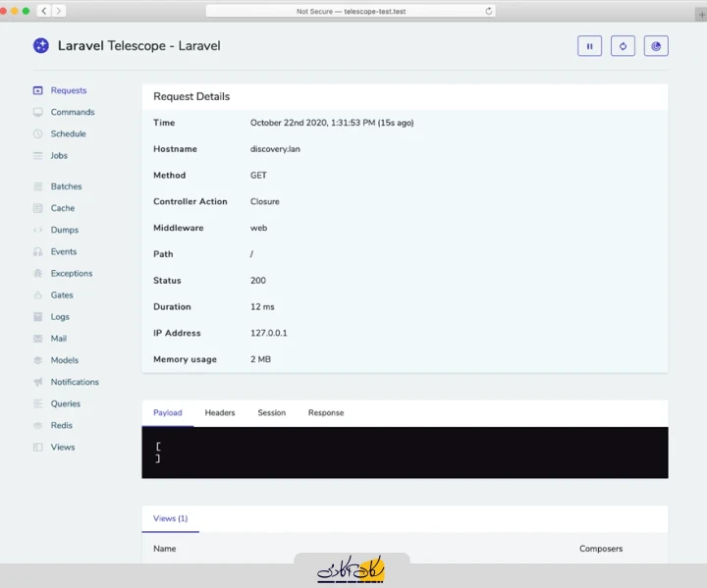Viewport: 707px width, 588px height.
Task: Open the Dumps page
Action: [65, 230]
